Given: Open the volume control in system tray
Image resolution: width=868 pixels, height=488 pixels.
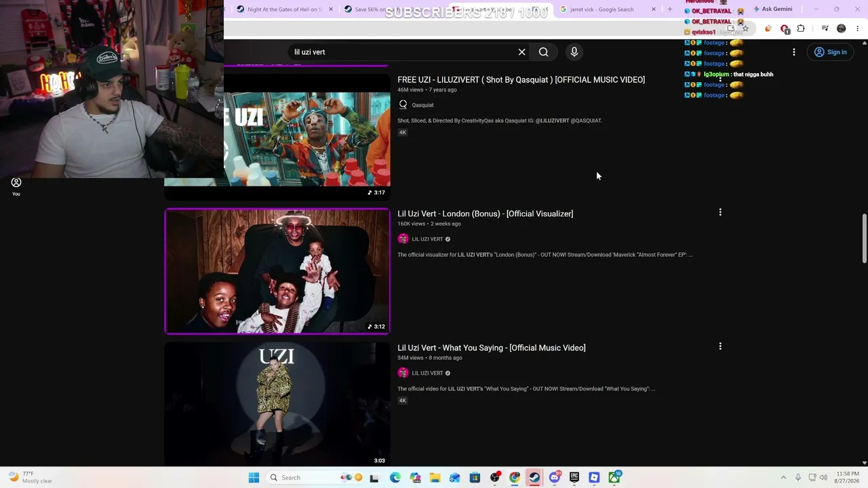Looking at the screenshot, I should click(x=824, y=478).
